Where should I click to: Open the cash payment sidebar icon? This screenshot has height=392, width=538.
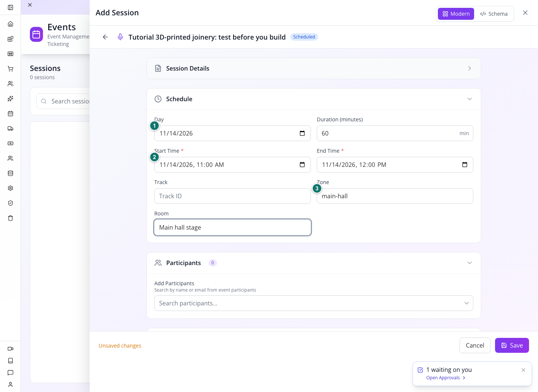coord(10,143)
